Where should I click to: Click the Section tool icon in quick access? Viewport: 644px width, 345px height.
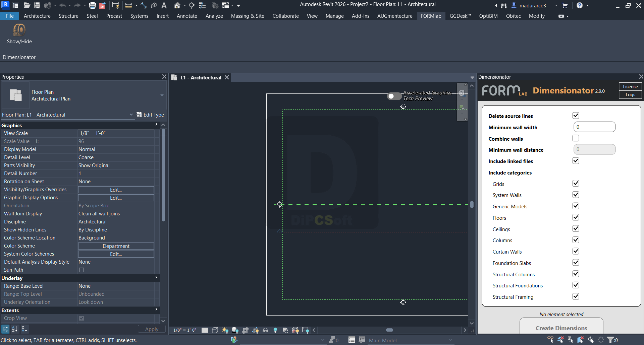192,5
